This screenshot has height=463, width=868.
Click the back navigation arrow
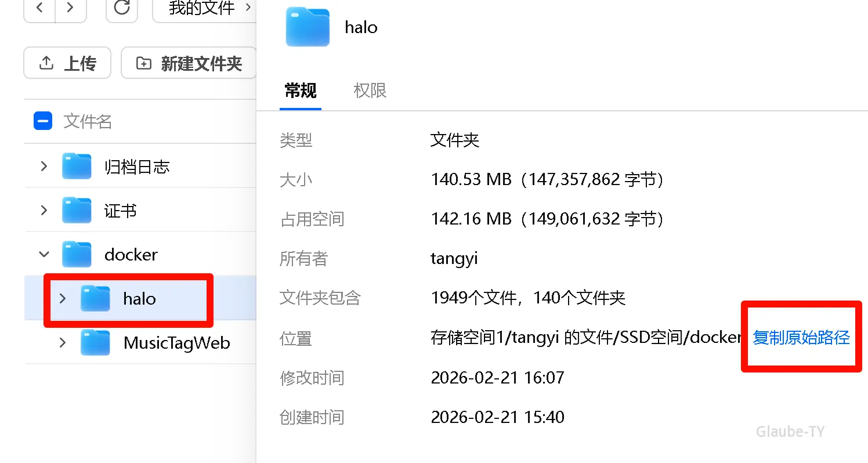pos(39,8)
